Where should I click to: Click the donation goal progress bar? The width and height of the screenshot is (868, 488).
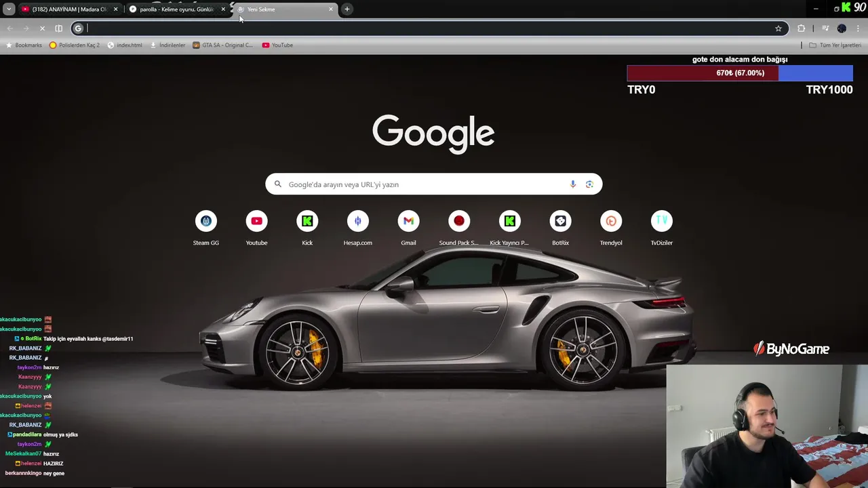(740, 73)
